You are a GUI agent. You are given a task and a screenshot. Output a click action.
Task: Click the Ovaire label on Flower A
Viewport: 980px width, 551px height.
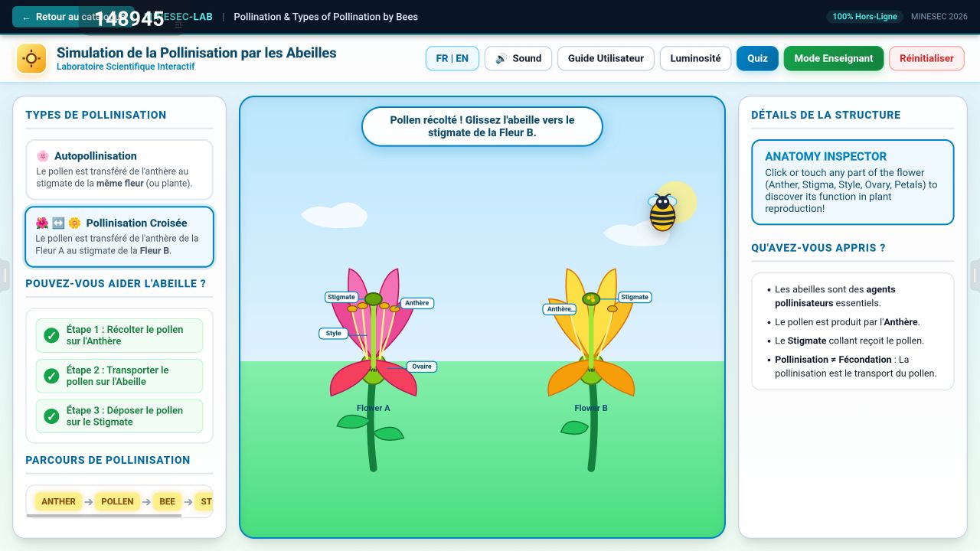pos(422,367)
